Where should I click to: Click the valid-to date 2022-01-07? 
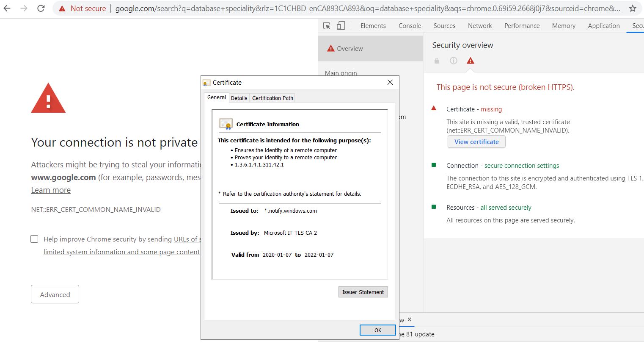(319, 255)
